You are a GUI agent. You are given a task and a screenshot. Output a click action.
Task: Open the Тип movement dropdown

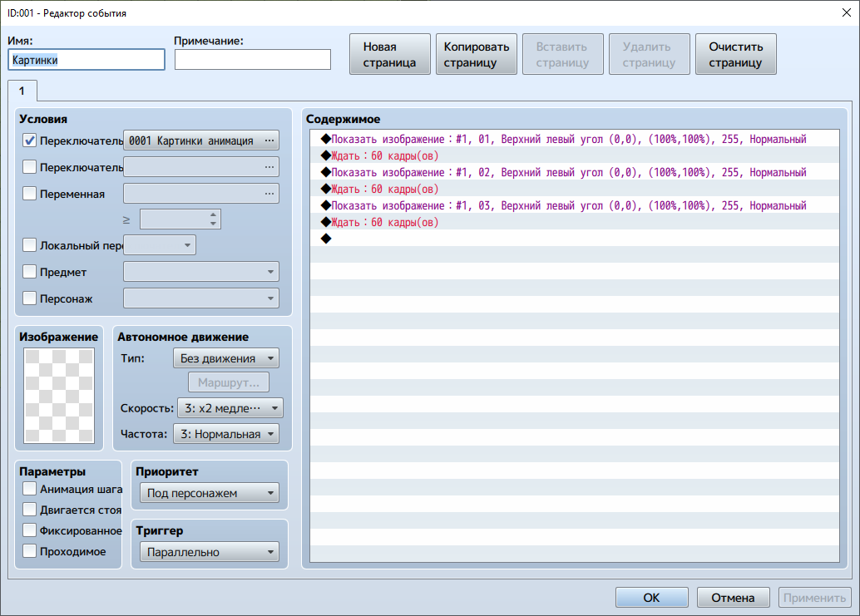[x=226, y=358]
